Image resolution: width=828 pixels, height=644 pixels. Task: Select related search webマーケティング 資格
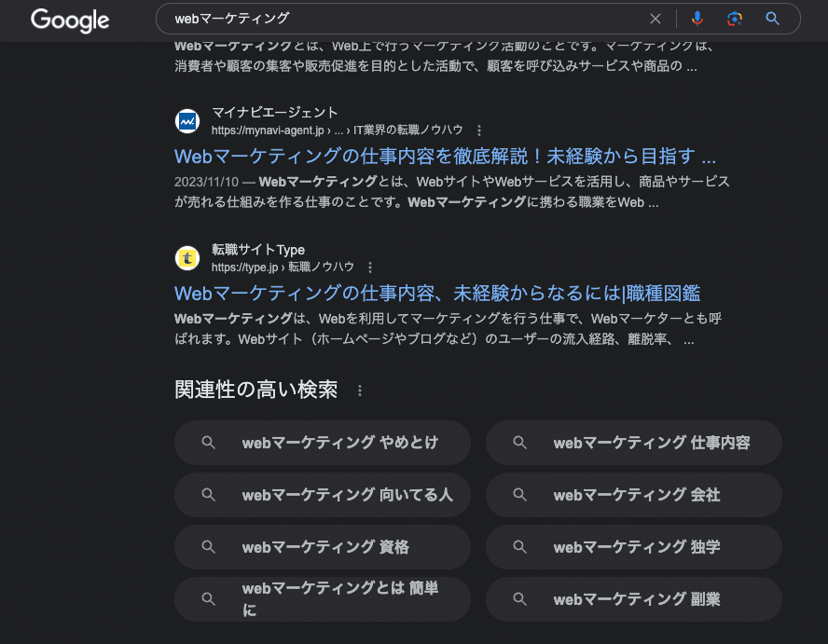[x=324, y=547]
